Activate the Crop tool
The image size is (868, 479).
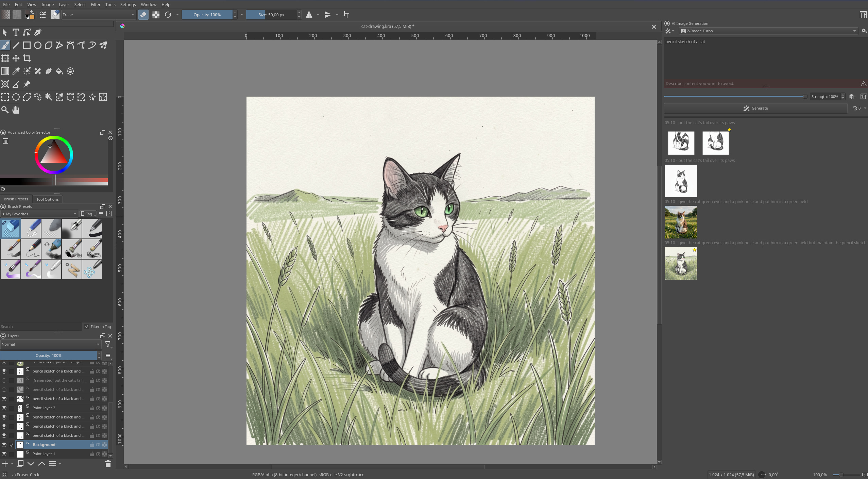pos(27,58)
